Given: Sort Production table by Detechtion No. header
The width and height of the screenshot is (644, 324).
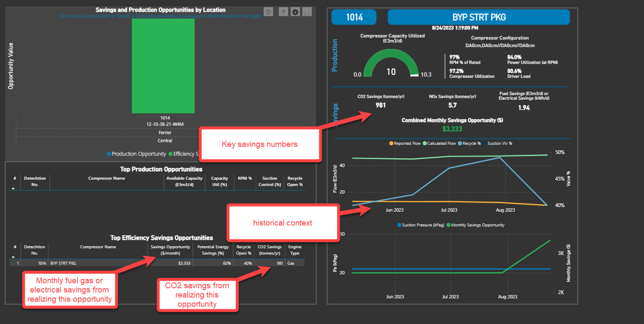Looking at the screenshot, I should 35,181.
